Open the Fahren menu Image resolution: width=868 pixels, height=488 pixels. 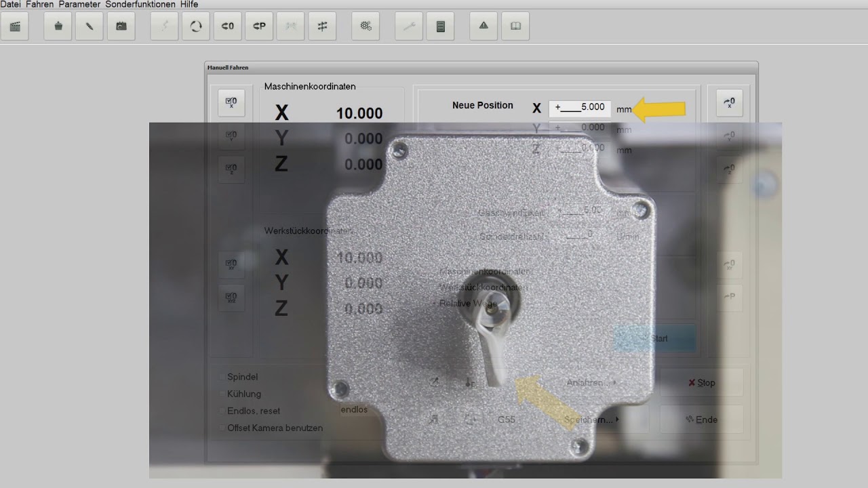click(x=40, y=4)
